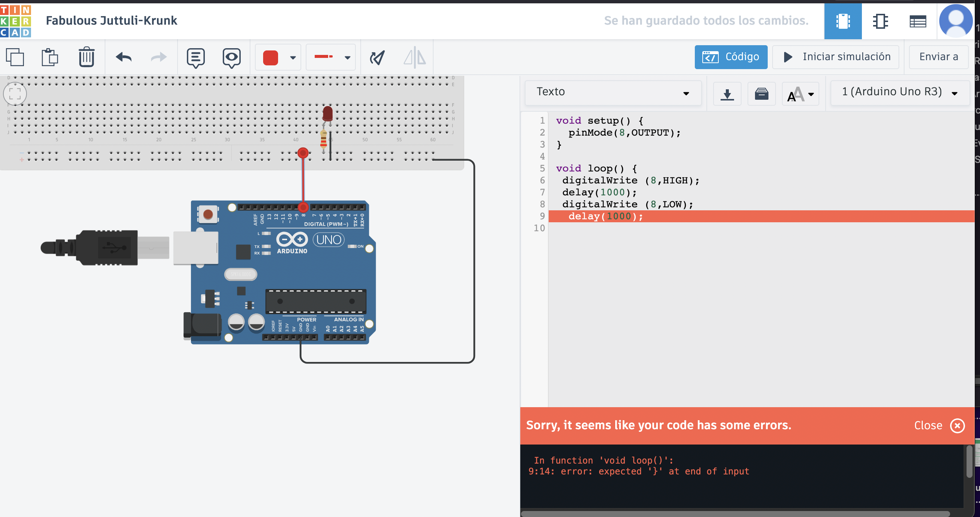This screenshot has width=980, height=517.
Task: Expand the Texto editor mode dropdown
Action: [x=613, y=92]
